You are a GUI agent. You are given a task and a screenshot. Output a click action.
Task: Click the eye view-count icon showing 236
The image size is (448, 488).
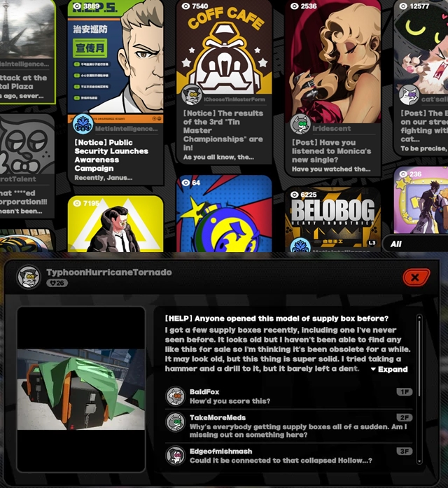point(403,174)
